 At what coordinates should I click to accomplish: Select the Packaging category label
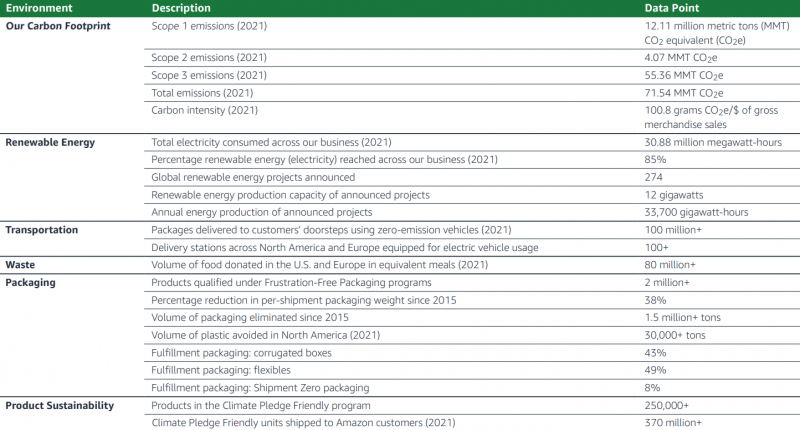click(x=29, y=282)
